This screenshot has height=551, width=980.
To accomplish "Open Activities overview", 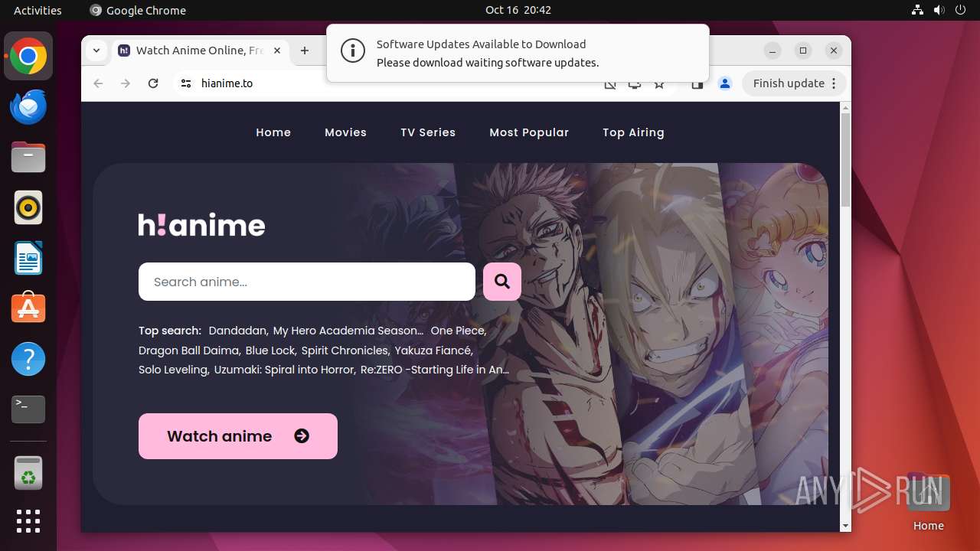I will [38, 10].
